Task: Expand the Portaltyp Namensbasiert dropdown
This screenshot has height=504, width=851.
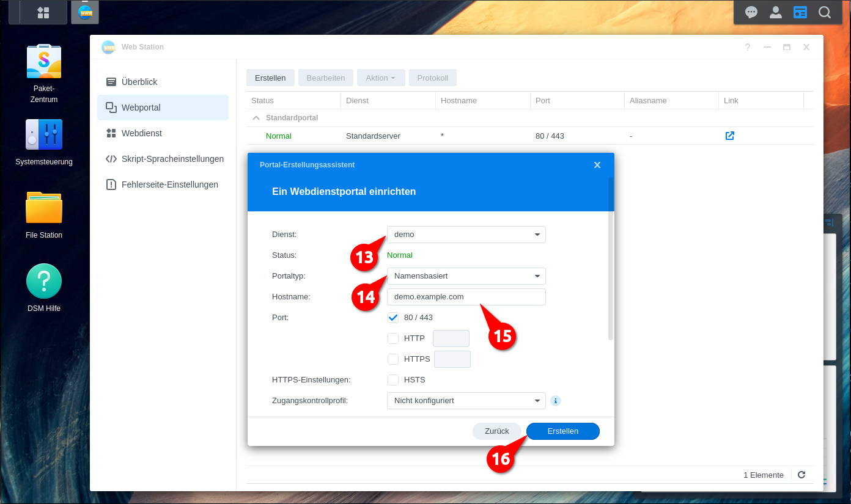Action: 466,276
